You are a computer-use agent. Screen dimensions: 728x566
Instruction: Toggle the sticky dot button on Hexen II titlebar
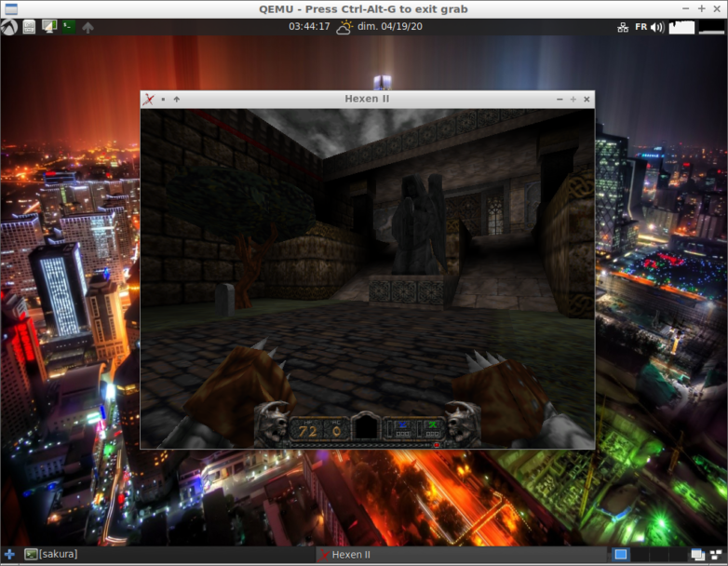pyautogui.click(x=163, y=100)
